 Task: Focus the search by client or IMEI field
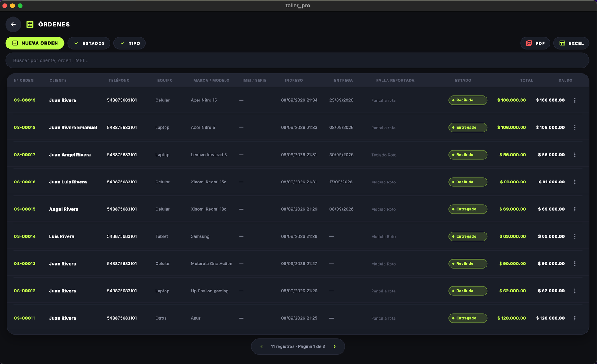(297, 60)
